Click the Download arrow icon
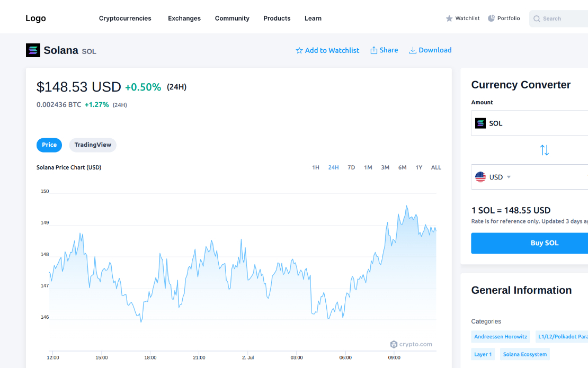588x368 pixels. point(413,50)
